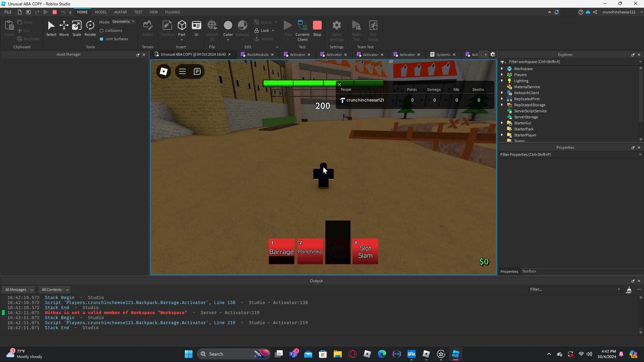Expand the ReplicatedStorage node
Image resolution: width=644 pixels, height=362 pixels.
click(x=502, y=105)
